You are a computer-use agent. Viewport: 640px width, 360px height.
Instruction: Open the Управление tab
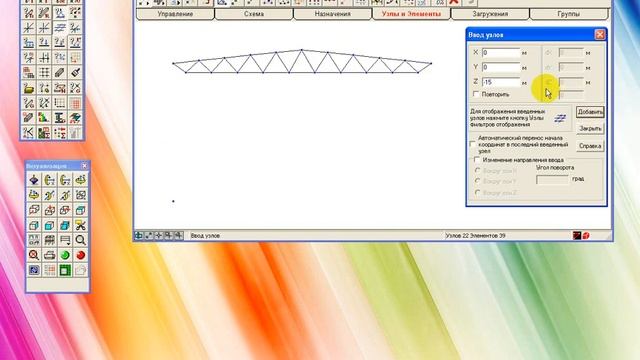pos(175,14)
